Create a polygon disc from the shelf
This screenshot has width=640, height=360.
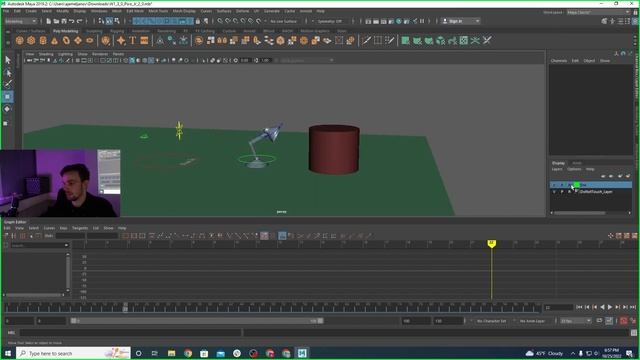click(x=89, y=40)
